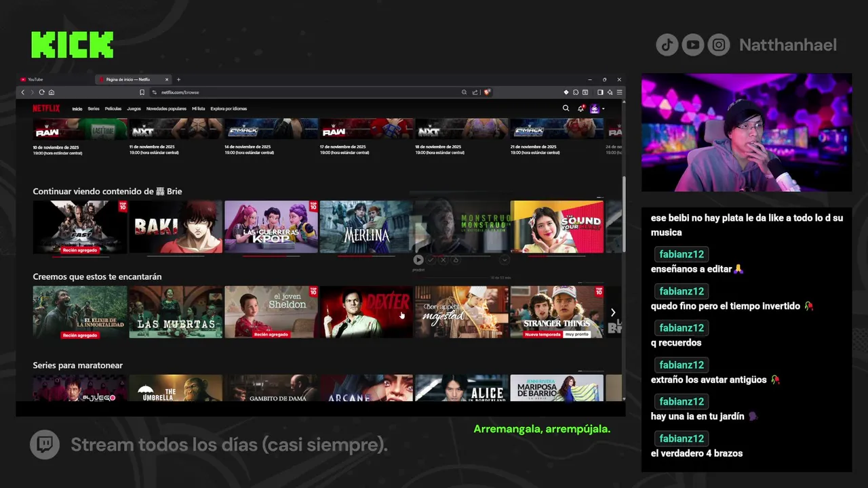The image size is (868, 488).
Task: Expand more info chevron on Monstruo card
Action: coord(504,260)
